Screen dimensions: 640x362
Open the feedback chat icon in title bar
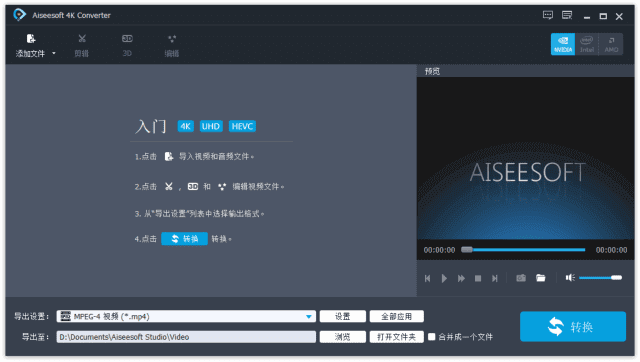coord(548,16)
